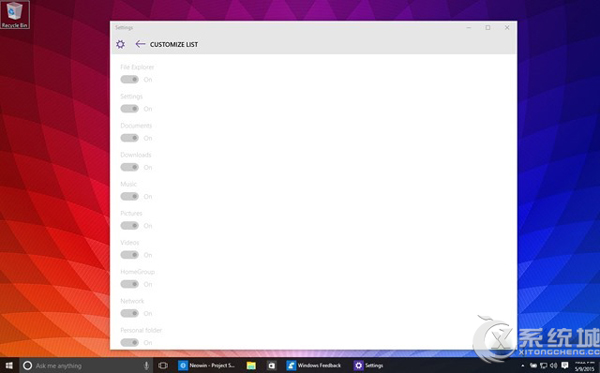Open the Recycle Bin desktop icon
600x373 pixels.
coord(15,15)
